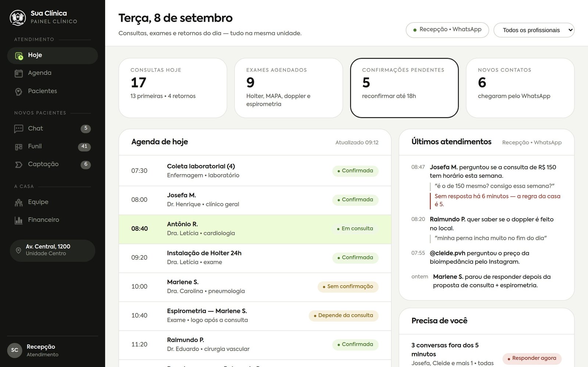Click the SC user avatar
Image resolution: width=588 pixels, height=367 pixels.
pyautogui.click(x=15, y=350)
